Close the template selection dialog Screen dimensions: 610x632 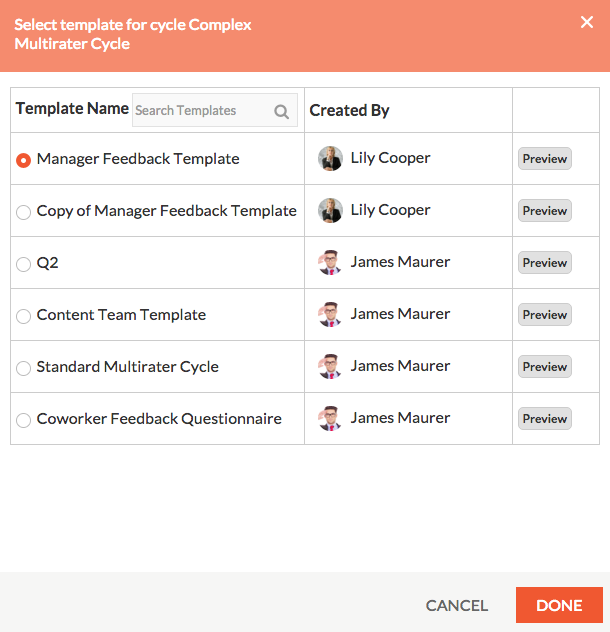[x=587, y=22]
